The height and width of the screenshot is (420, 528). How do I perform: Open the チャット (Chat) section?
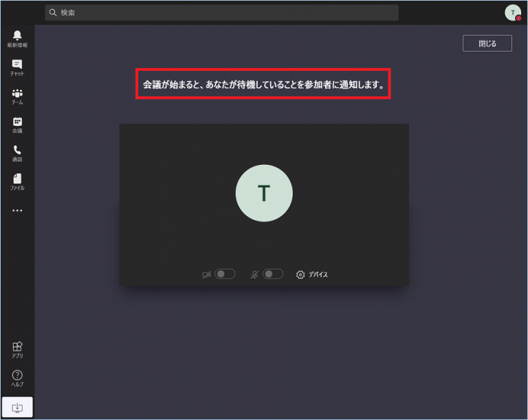point(17,67)
